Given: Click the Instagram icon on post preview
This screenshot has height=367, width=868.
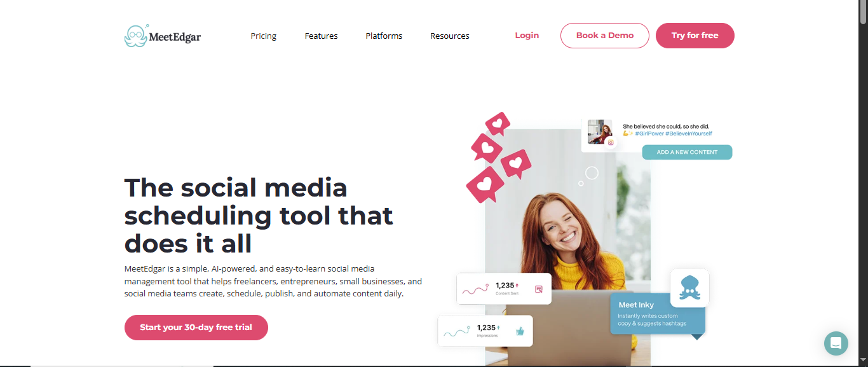Looking at the screenshot, I should [x=611, y=142].
